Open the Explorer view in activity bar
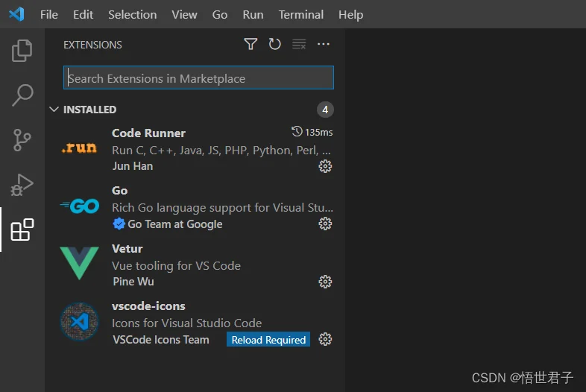The height and width of the screenshot is (392, 586). coord(22,51)
